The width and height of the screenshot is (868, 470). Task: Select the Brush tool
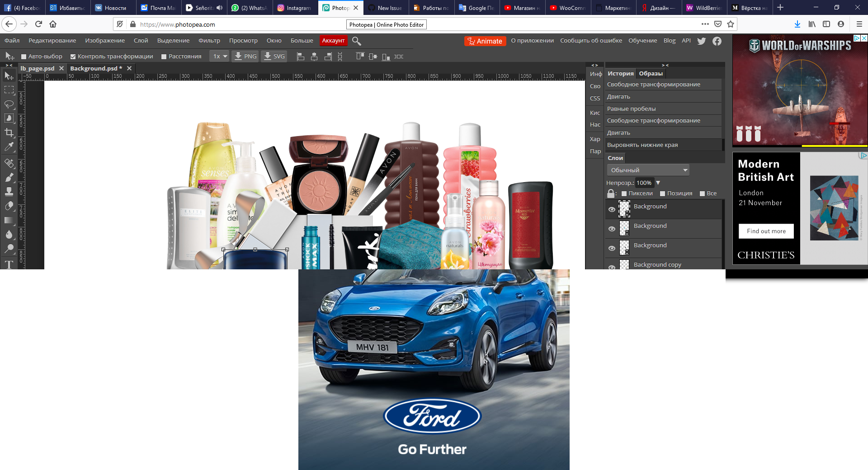coord(9,177)
